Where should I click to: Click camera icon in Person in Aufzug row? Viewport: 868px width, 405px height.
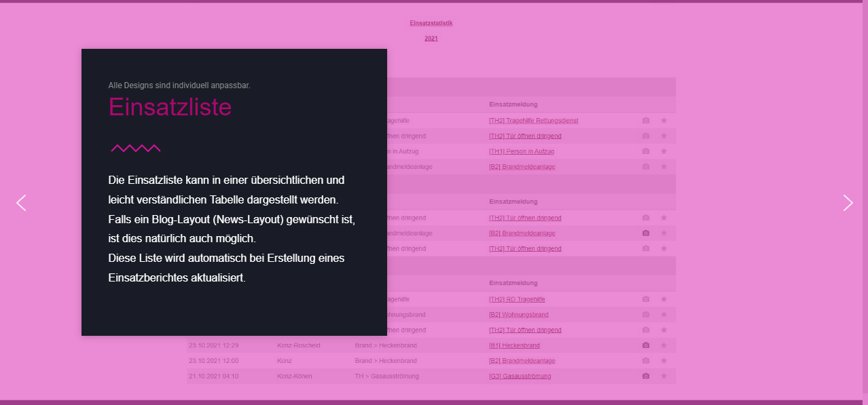646,151
